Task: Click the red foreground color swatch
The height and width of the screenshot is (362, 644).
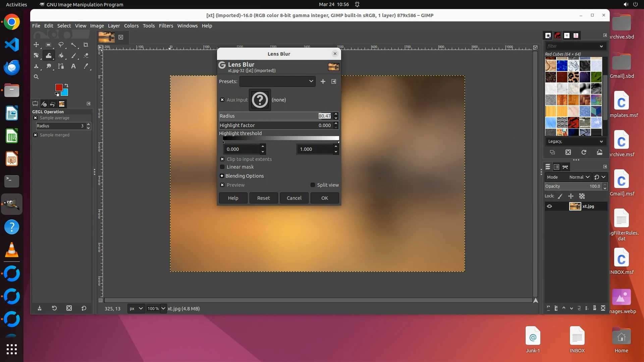Action: (x=58, y=87)
